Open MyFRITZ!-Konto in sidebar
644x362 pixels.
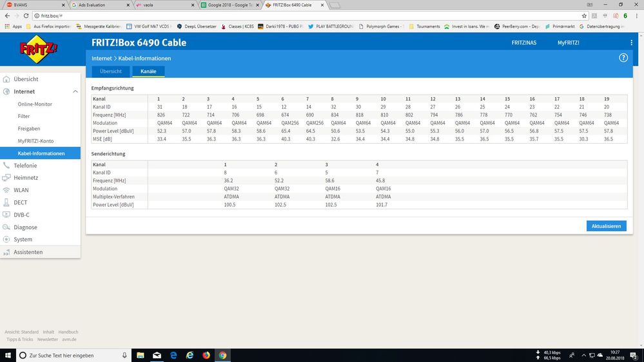click(35, 141)
